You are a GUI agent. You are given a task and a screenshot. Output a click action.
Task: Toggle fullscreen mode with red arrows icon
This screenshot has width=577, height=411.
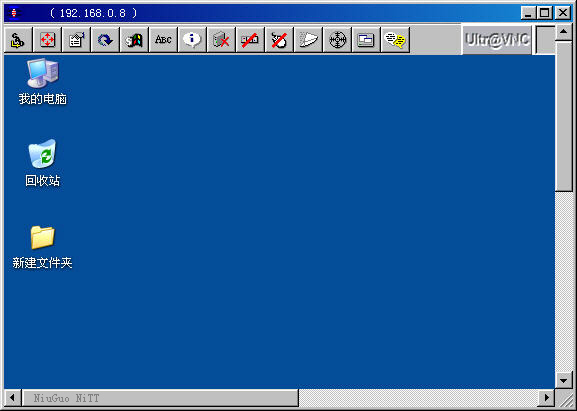pyautogui.click(x=47, y=39)
